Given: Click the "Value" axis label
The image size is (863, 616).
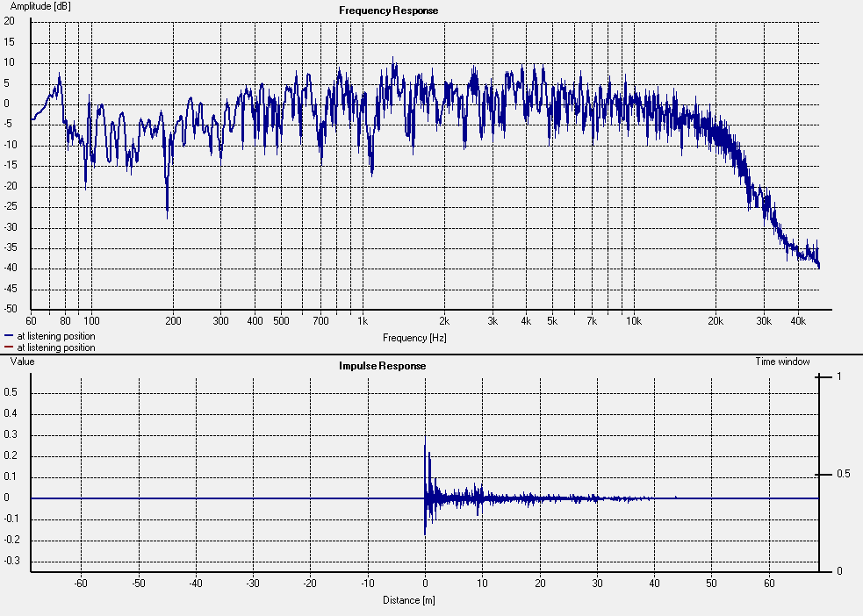Looking at the screenshot, I should 22,362.
